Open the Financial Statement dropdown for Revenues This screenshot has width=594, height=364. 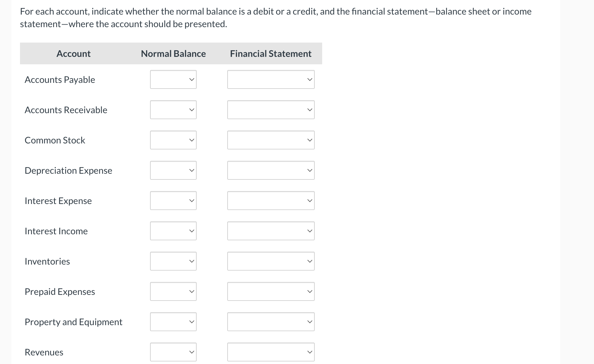tap(270, 352)
